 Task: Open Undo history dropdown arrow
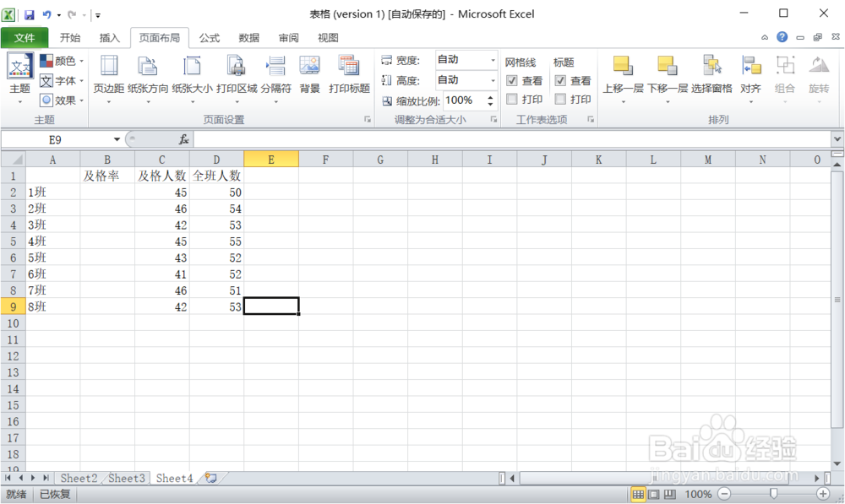pyautogui.click(x=59, y=15)
